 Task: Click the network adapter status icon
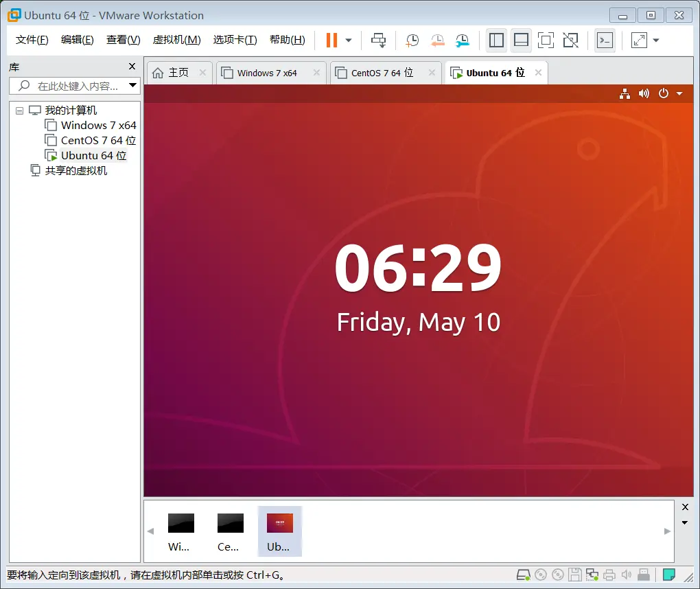point(591,575)
